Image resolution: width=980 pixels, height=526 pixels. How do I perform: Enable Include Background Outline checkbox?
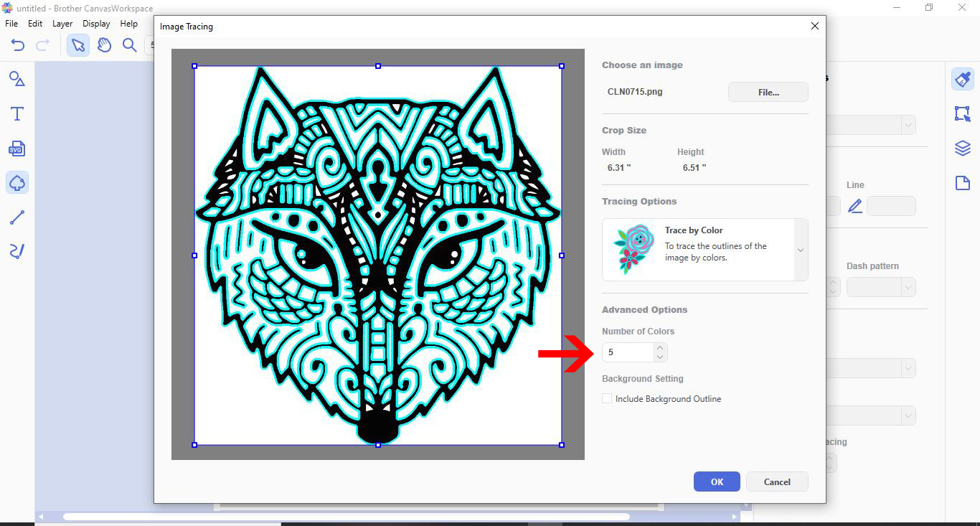(607, 398)
